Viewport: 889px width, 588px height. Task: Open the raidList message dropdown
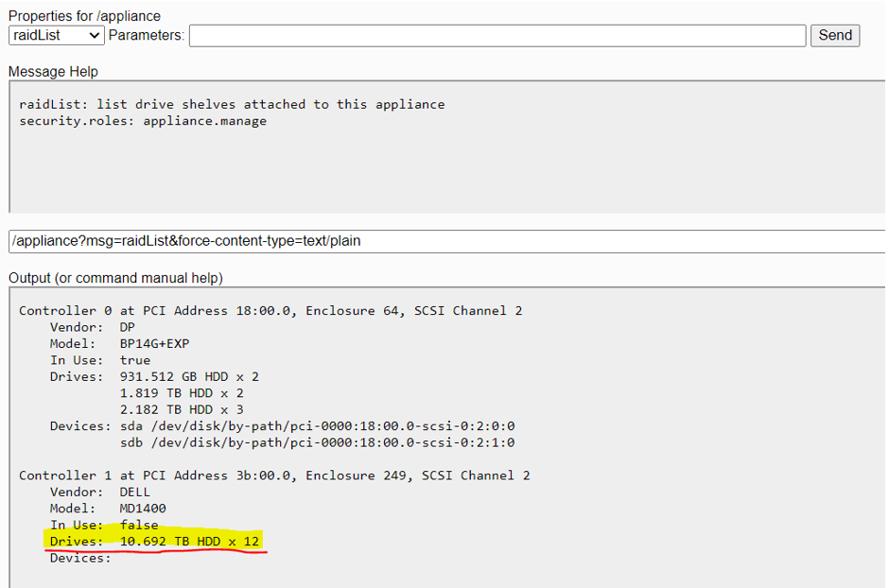click(x=55, y=35)
